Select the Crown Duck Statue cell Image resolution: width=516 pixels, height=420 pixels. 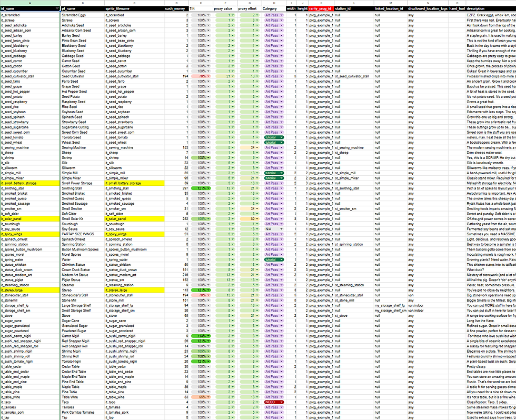coord(83,270)
